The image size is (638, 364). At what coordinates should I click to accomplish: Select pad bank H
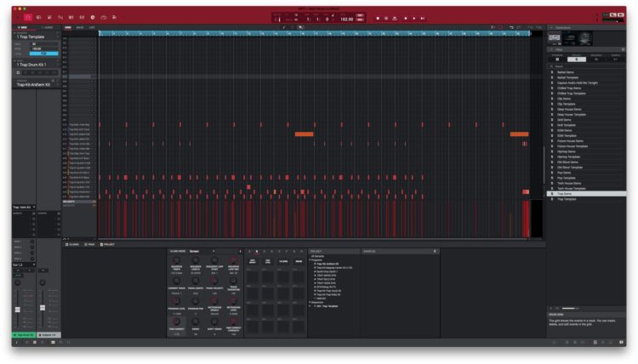(301, 252)
